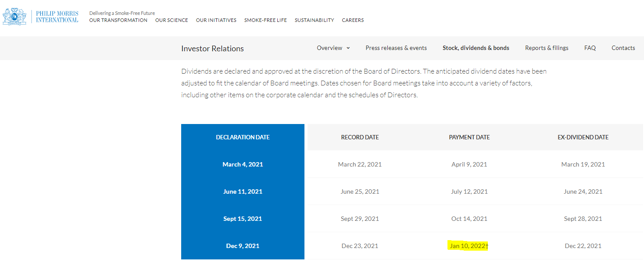Viewport: 644px width, 273px height.
Task: Click ex-dividend date March 19, 2021
Action: point(583,164)
